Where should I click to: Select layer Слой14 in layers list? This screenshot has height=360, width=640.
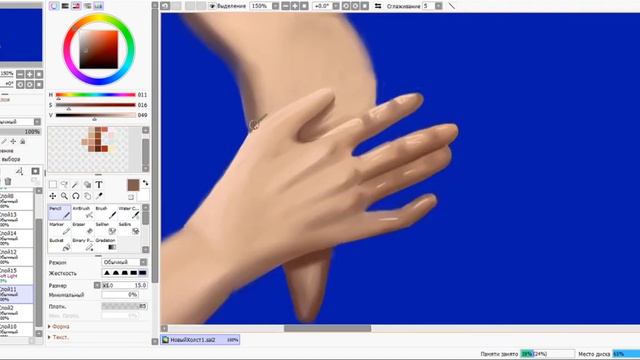16,238
